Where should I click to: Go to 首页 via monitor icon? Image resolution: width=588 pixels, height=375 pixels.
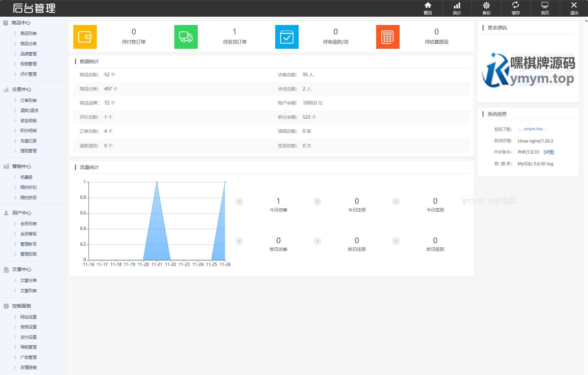coord(545,5)
